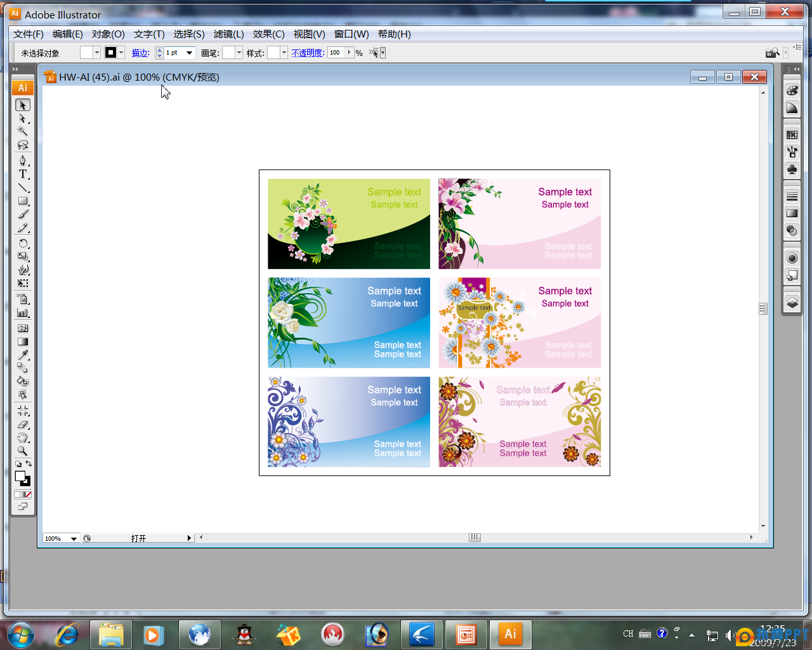This screenshot has height=650, width=812.
Task: Open the 对象(O) menu
Action: point(108,34)
